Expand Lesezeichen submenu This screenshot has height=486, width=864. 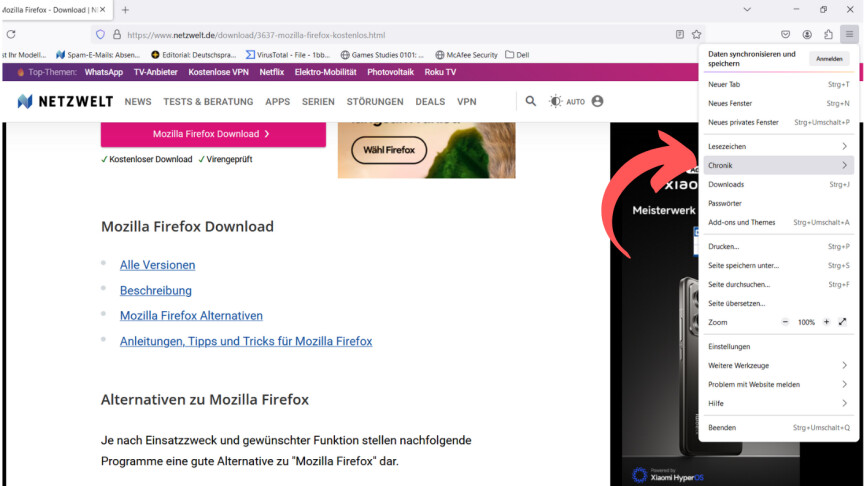779,146
